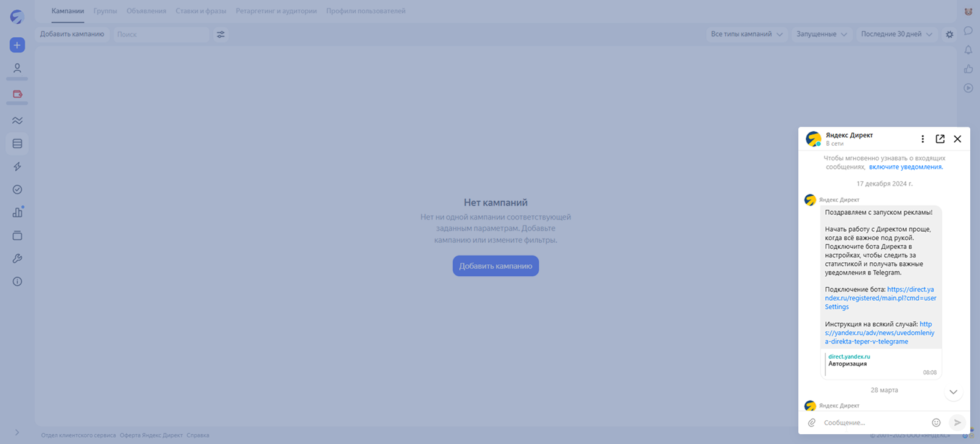Close the Яндекс Директ chat panel
The height and width of the screenshot is (444, 980).
point(957,139)
